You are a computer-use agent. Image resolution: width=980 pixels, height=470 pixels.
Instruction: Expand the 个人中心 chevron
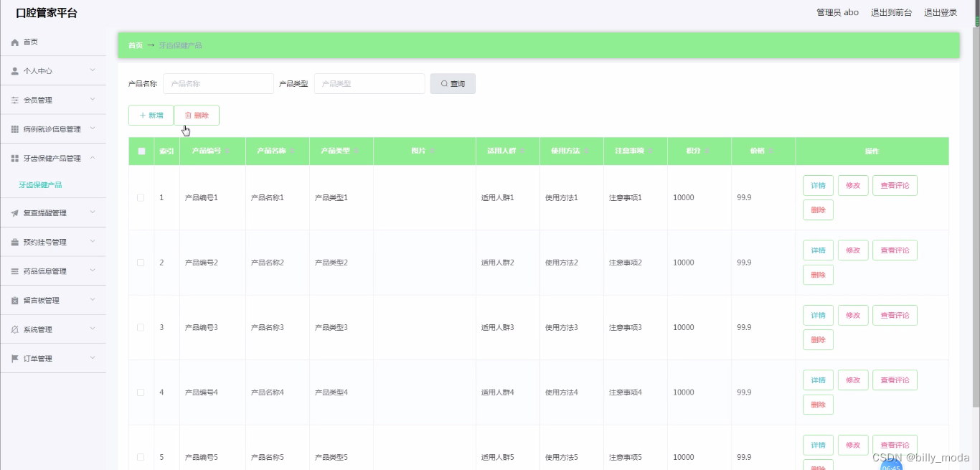[93, 70]
